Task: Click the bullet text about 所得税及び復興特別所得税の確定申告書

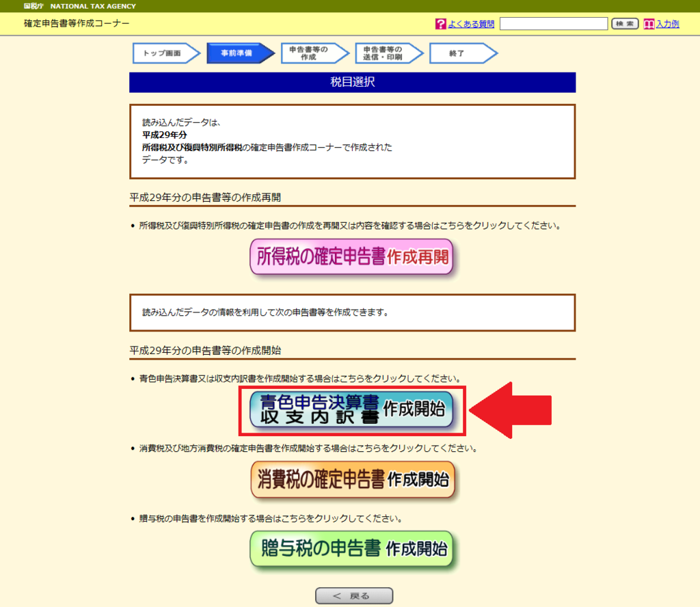Action: (x=350, y=226)
